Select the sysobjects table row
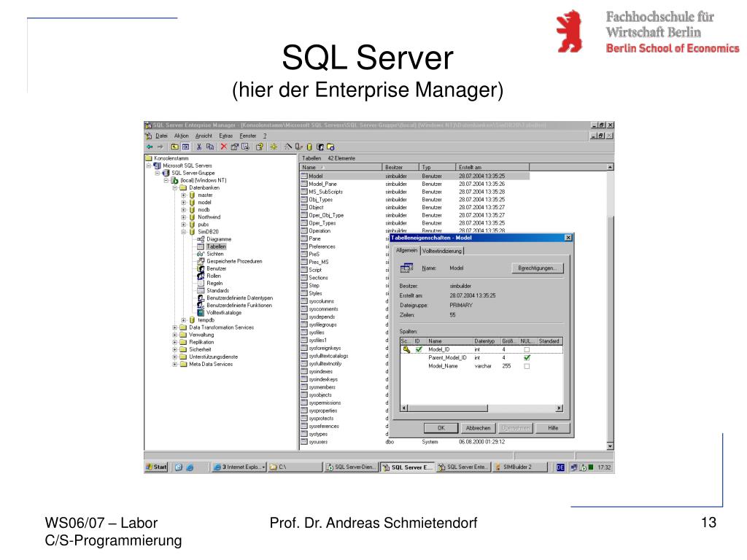The height and width of the screenshot is (560, 747). (320, 395)
